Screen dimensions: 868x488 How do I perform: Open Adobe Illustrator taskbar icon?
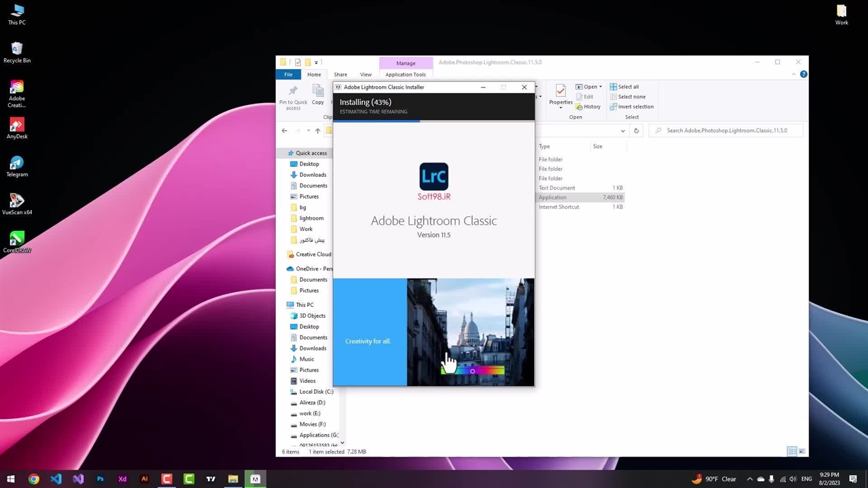144,479
